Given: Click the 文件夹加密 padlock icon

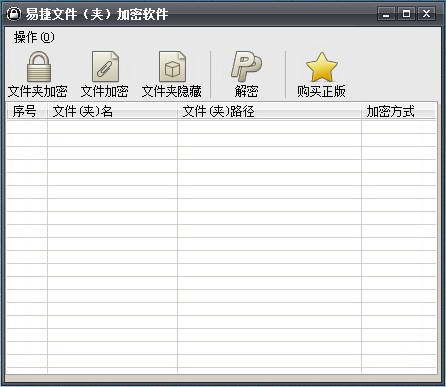Looking at the screenshot, I should (39, 67).
